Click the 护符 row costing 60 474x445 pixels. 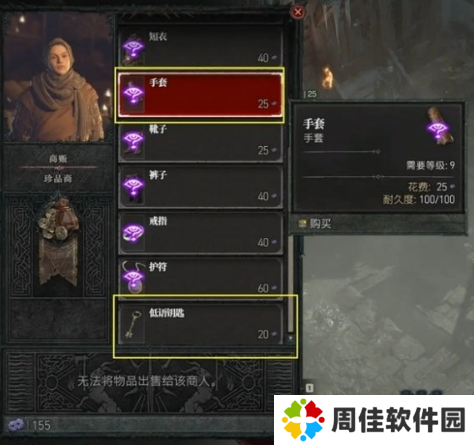coord(200,278)
